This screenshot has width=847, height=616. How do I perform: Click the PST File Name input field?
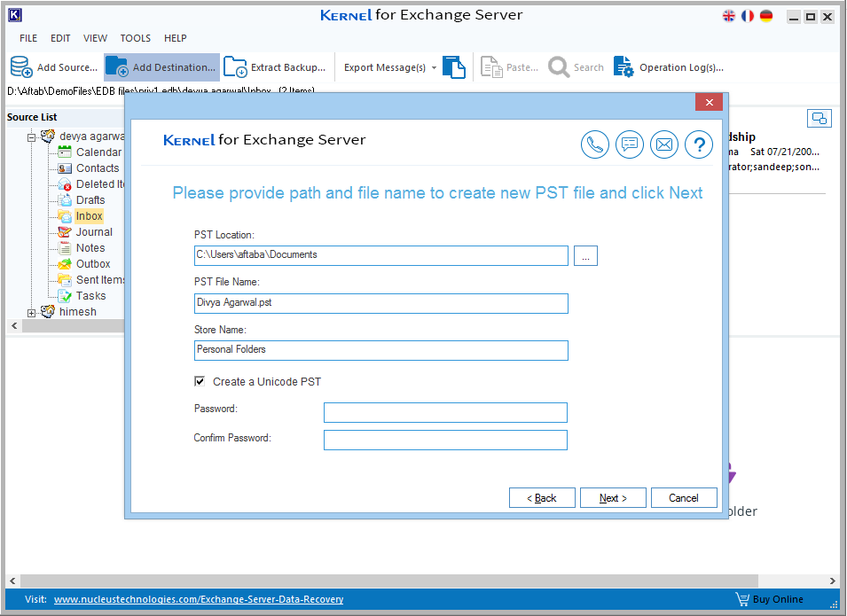pos(380,303)
